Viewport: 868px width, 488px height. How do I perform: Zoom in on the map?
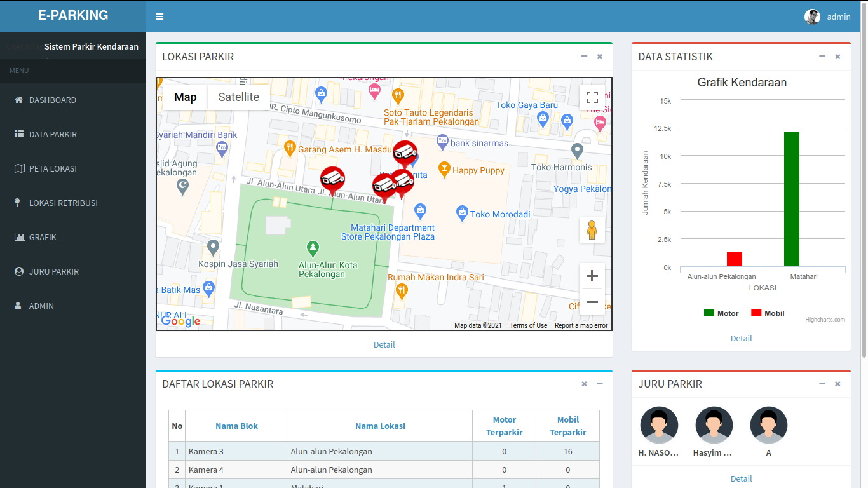tap(592, 276)
